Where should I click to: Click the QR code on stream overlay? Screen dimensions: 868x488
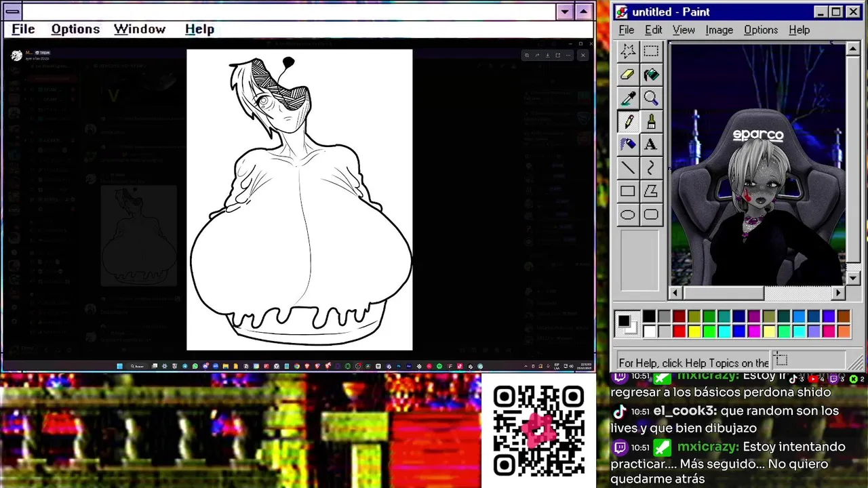pyautogui.click(x=539, y=430)
